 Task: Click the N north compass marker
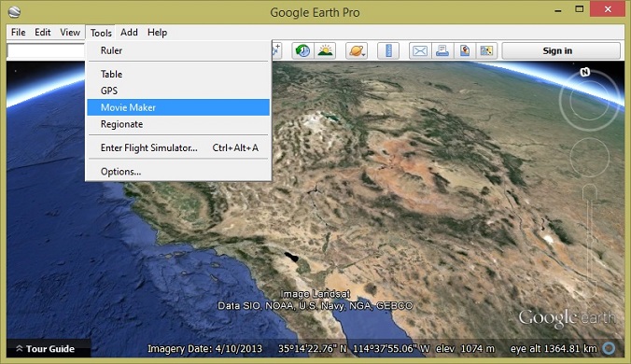(584, 72)
